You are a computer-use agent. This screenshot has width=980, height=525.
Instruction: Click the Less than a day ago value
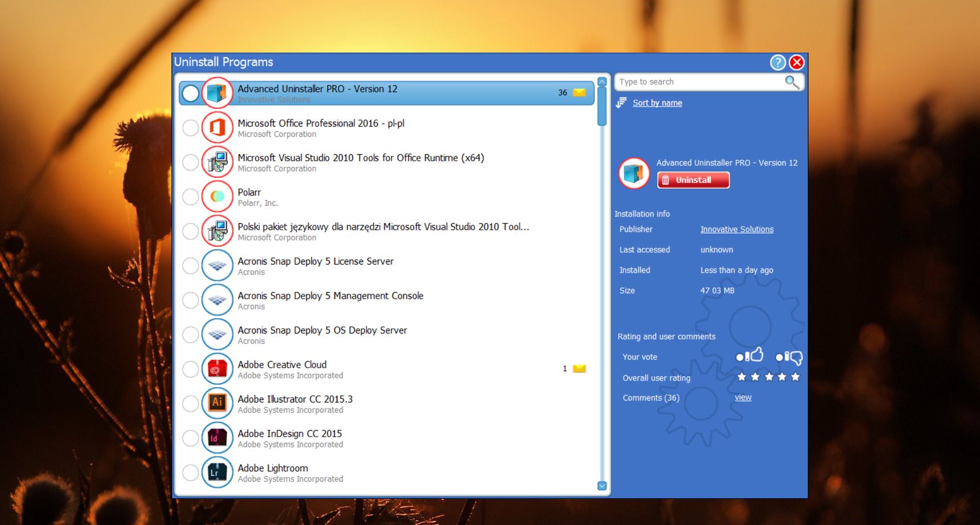[x=737, y=270]
